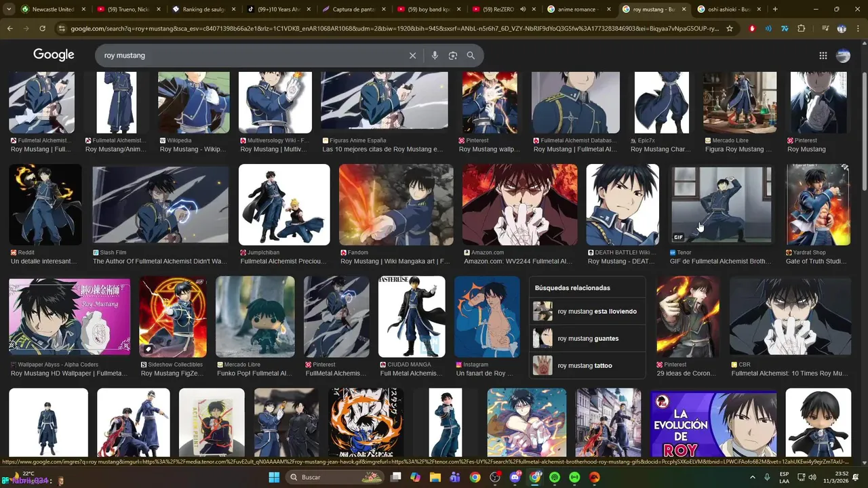Select related search 'roy mustang tattoo'
The width and height of the screenshot is (868, 488).
[x=587, y=365]
